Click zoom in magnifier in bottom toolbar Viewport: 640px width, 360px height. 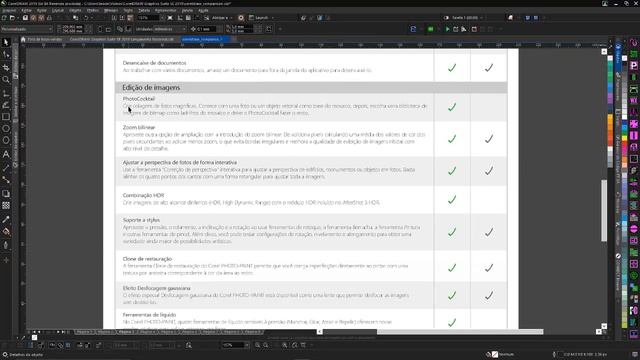[x=258, y=345]
